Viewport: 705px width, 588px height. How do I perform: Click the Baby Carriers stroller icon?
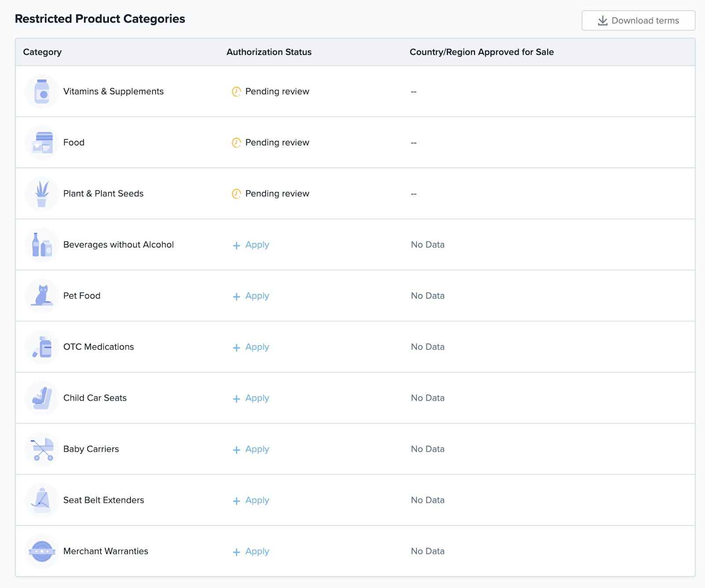pyautogui.click(x=42, y=450)
